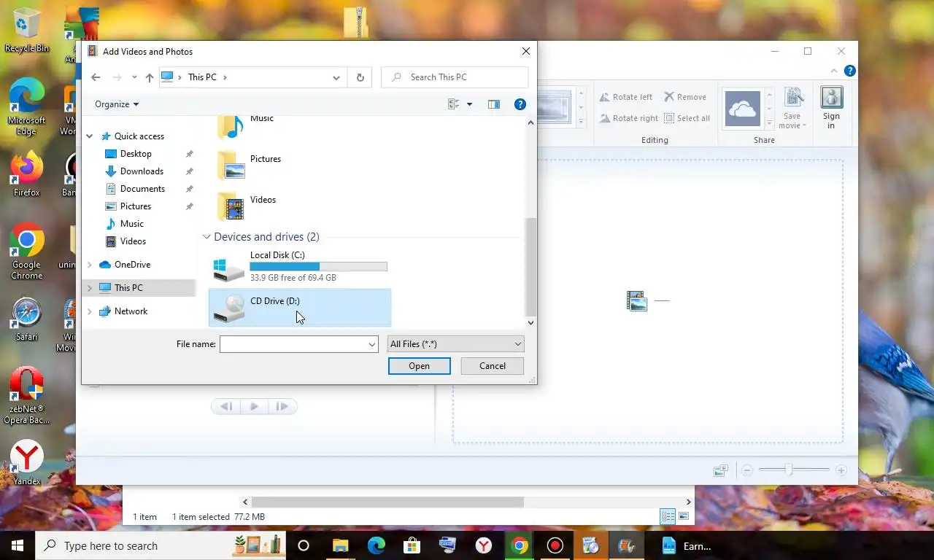Click the OneDrive cloud share icon
Image resolution: width=934 pixels, height=560 pixels.
743,109
